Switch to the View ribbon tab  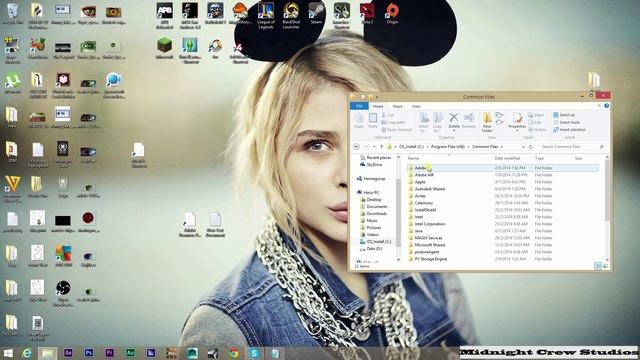416,106
